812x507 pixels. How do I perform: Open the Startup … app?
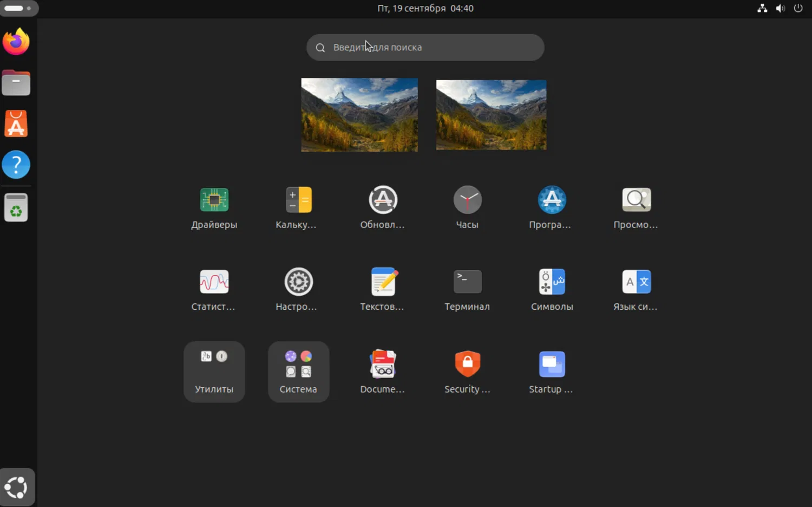552,372
